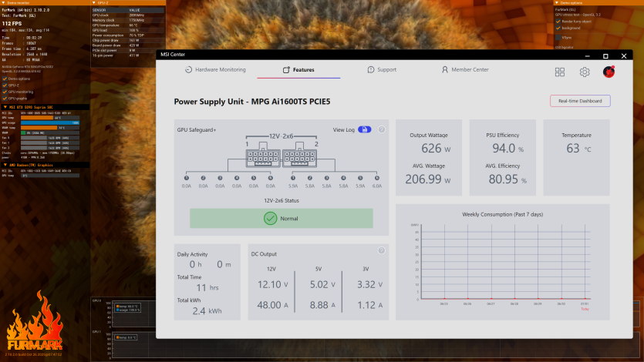Click the user avatar in MSI Center

coord(609,72)
